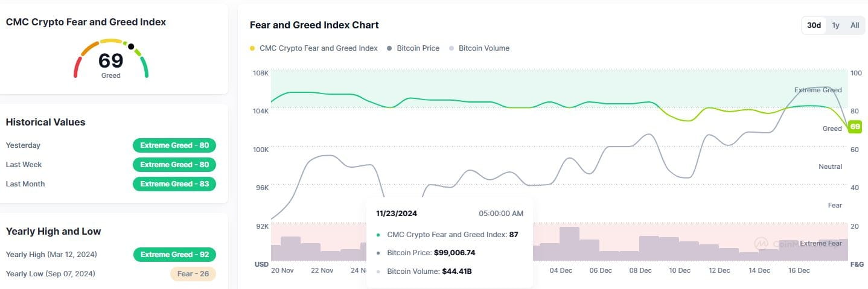Click the 04 Dec date on x-axis
The image size is (868, 289).
click(561, 270)
